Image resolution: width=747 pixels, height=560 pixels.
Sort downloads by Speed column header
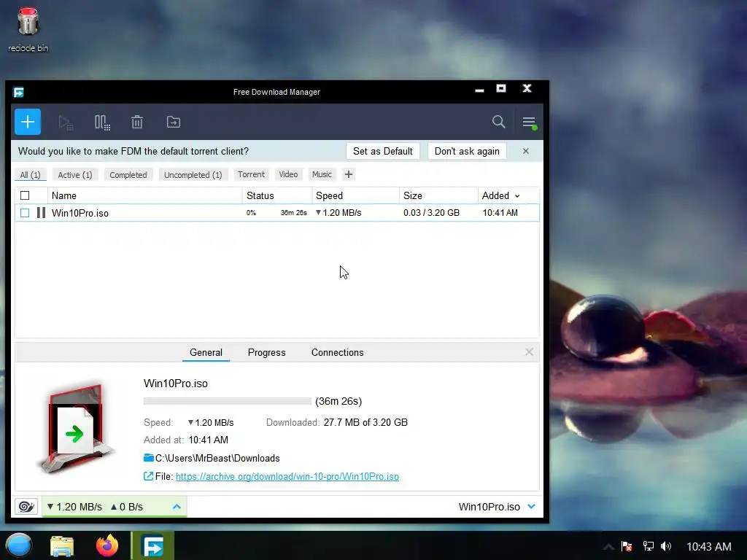click(356, 195)
